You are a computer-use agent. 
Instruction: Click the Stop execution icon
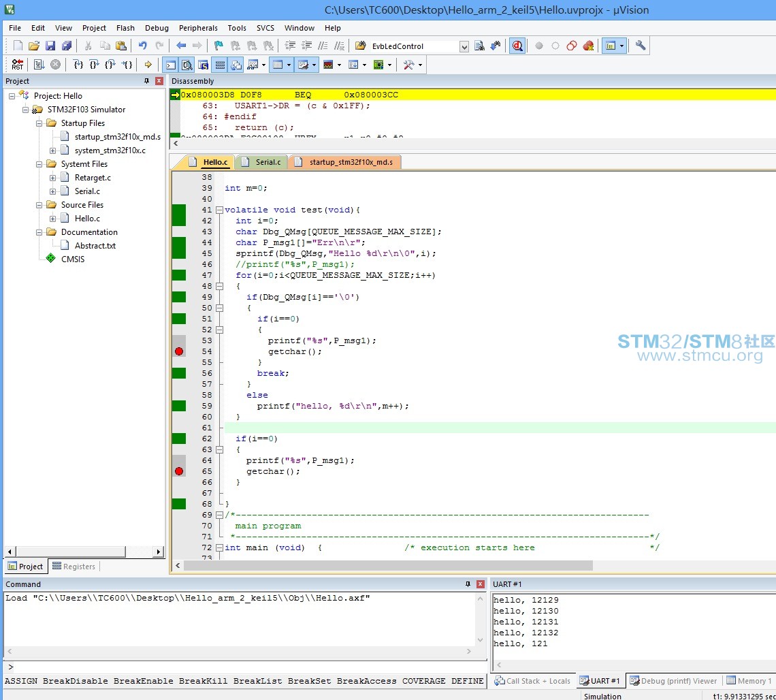[55, 65]
